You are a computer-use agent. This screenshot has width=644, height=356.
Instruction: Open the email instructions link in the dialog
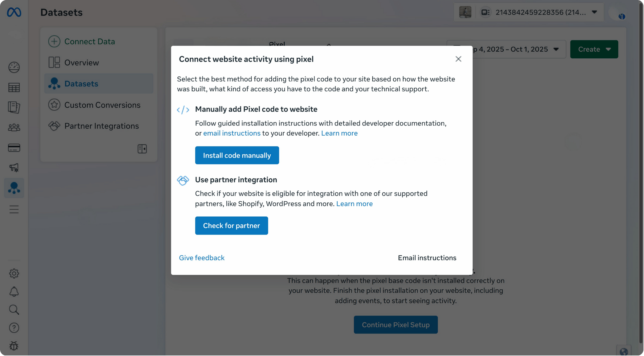tap(232, 133)
